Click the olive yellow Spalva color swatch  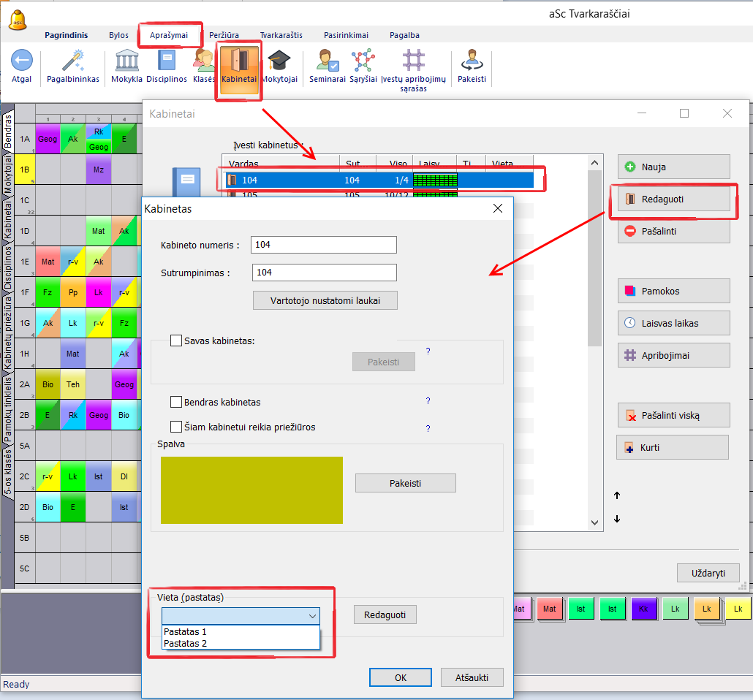251,490
